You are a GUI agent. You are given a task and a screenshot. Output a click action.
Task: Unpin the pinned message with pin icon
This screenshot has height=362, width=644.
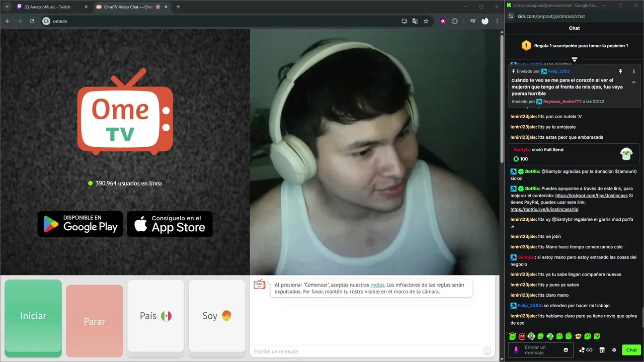620,71
